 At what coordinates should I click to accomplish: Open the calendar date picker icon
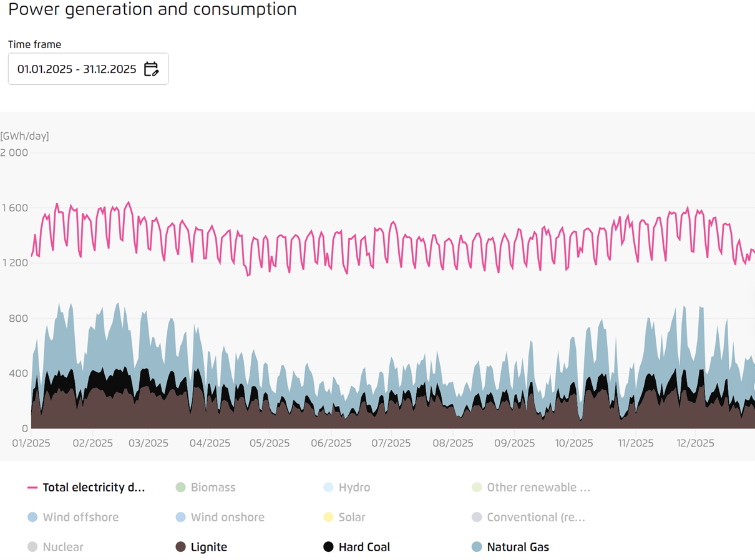(151, 69)
